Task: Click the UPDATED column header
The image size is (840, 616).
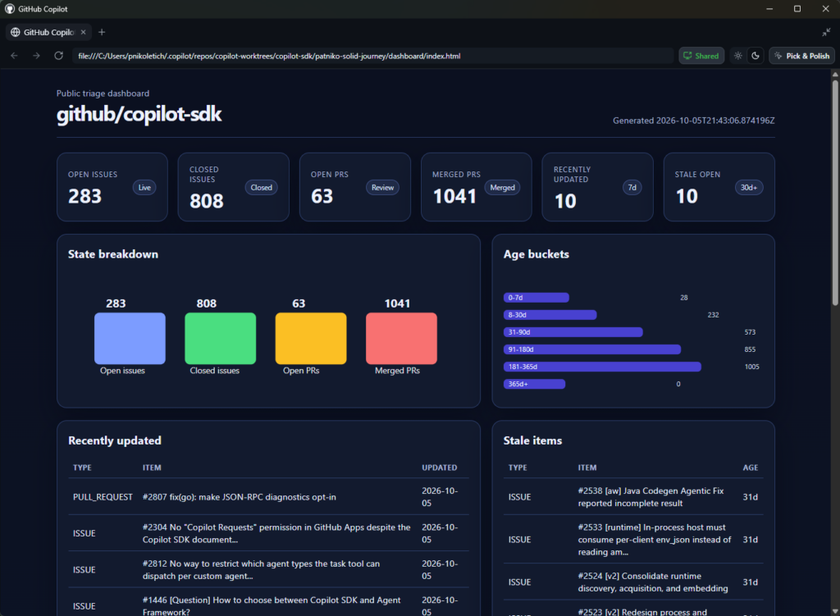Action: (440, 468)
